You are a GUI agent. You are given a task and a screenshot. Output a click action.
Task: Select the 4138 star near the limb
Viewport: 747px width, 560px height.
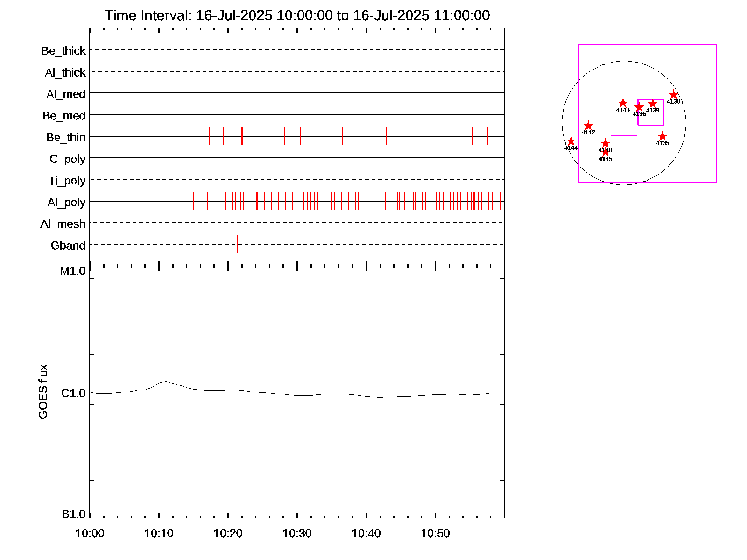(x=673, y=95)
